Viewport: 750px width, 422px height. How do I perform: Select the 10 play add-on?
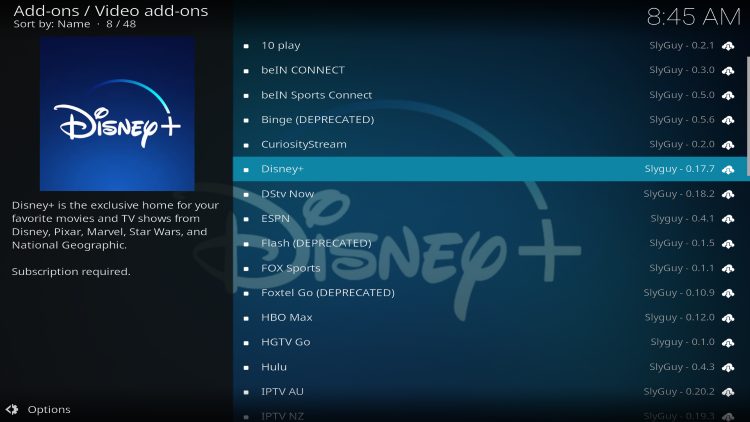[489, 45]
